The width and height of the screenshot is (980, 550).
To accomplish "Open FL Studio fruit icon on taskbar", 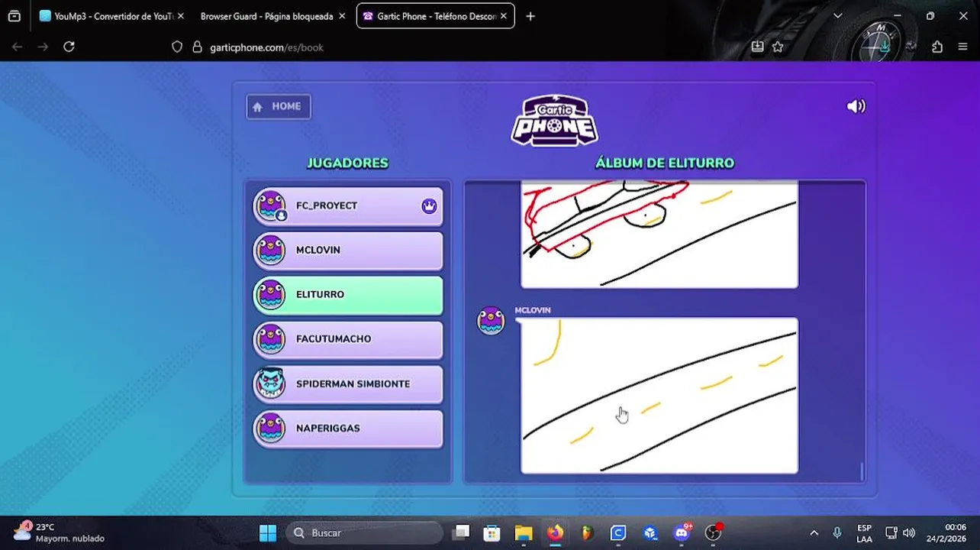I will pos(586,532).
